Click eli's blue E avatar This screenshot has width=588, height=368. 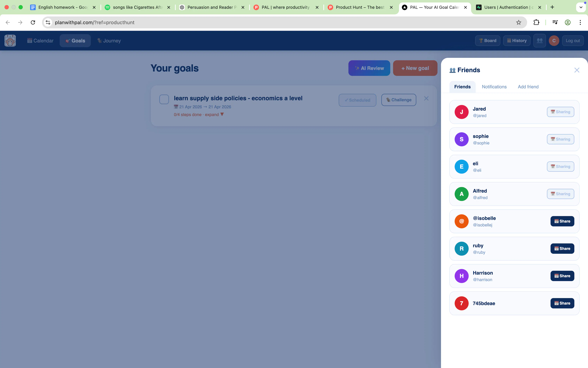[x=462, y=167]
